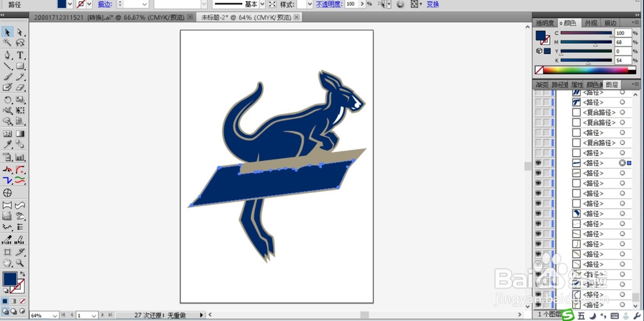The height and width of the screenshot is (321, 644).
Task: Select the Zoom magnifier tool
Action: (x=20, y=262)
